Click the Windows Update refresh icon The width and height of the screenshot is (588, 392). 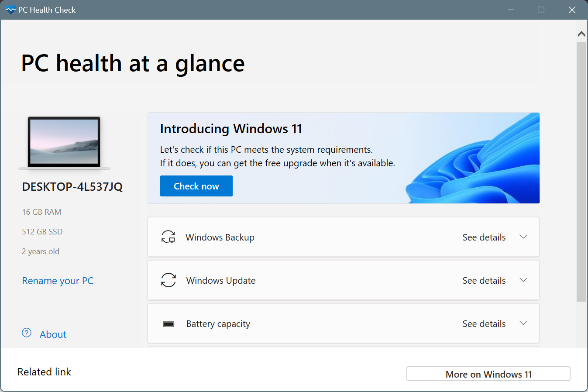[x=168, y=280]
